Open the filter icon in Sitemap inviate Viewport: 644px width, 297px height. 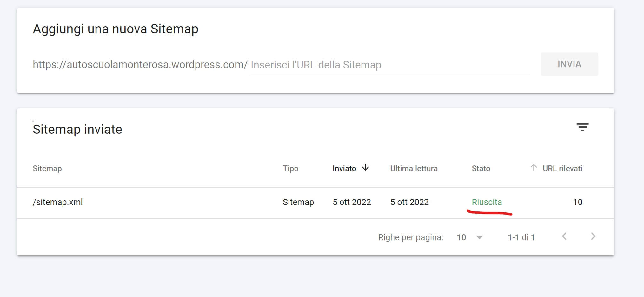[582, 127]
